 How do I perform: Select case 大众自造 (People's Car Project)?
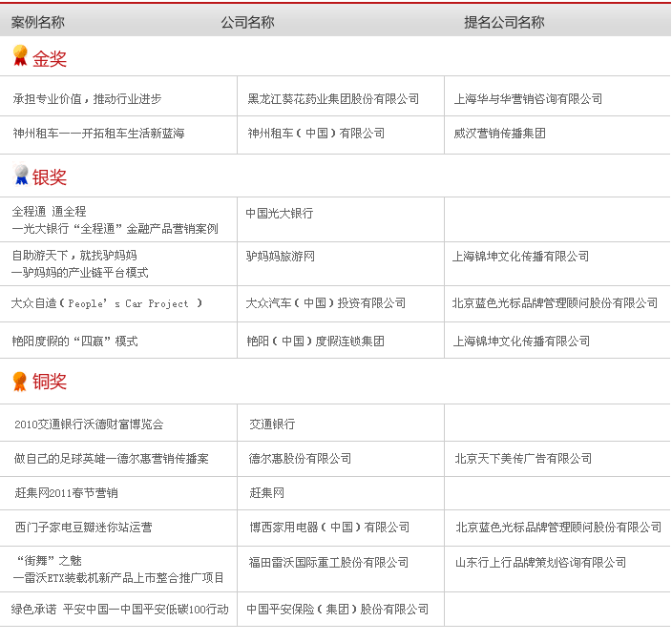point(107,303)
